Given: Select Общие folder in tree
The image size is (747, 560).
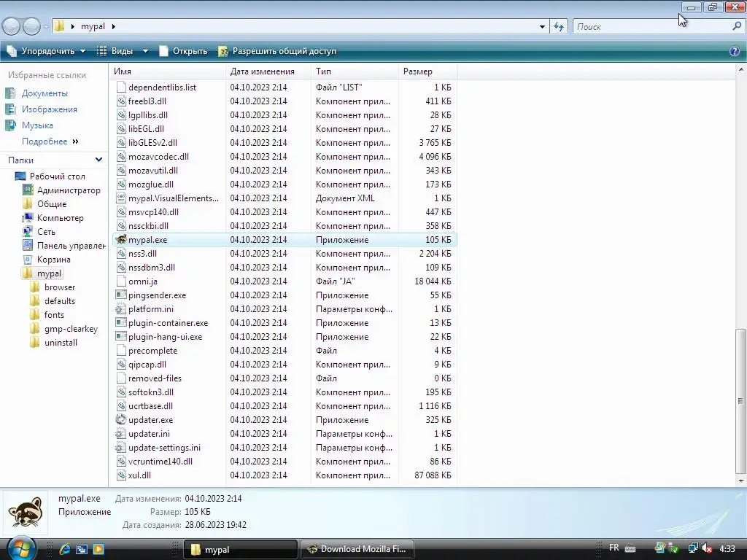Looking at the screenshot, I should coord(52,204).
